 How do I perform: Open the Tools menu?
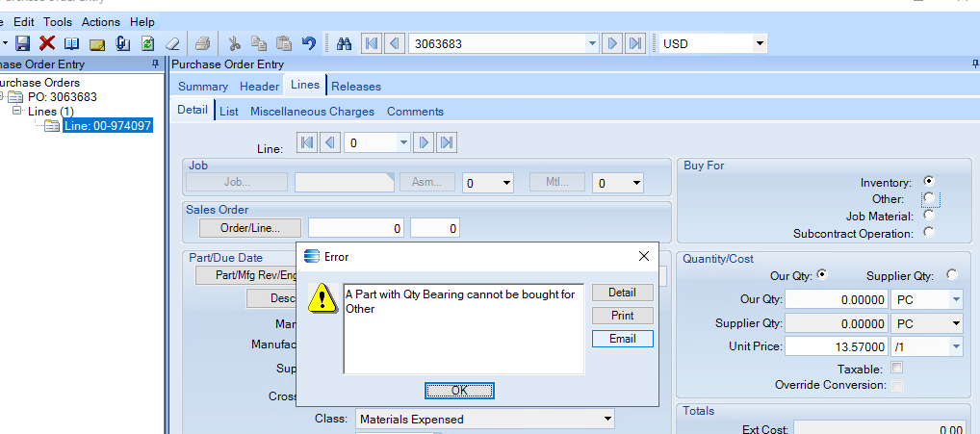point(58,22)
